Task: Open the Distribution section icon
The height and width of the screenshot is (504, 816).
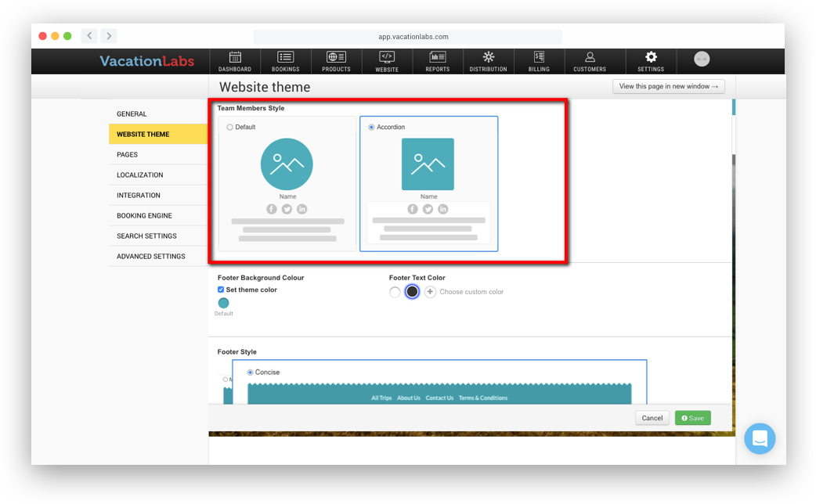Action: pyautogui.click(x=488, y=57)
